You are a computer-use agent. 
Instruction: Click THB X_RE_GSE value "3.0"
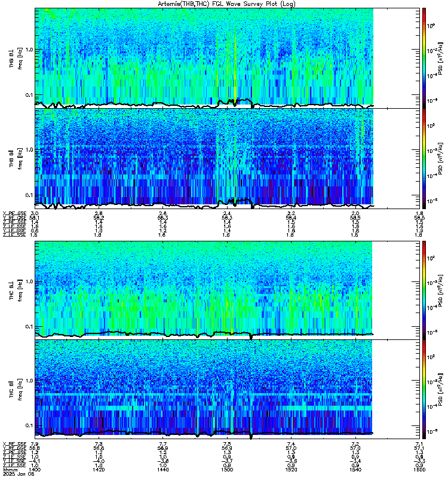pyautogui.click(x=35, y=213)
